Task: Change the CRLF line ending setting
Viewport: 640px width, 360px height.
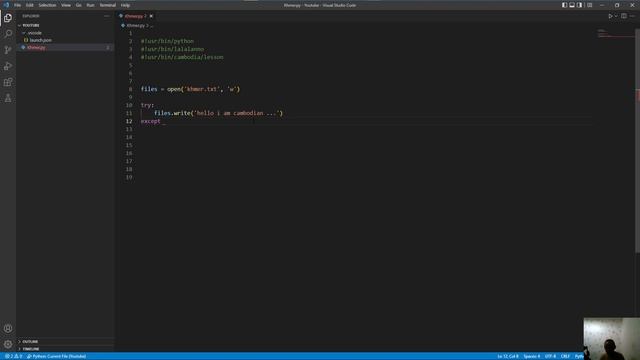Action: (565, 356)
